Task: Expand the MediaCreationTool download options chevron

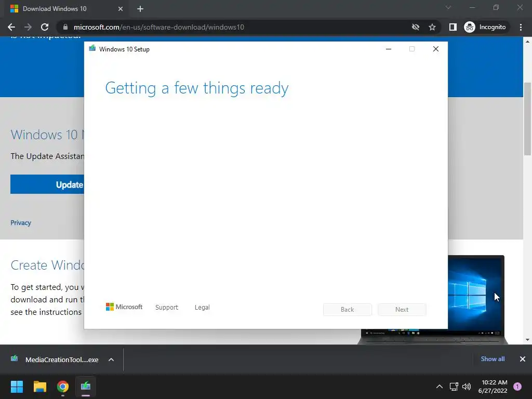Action: [x=111, y=360]
